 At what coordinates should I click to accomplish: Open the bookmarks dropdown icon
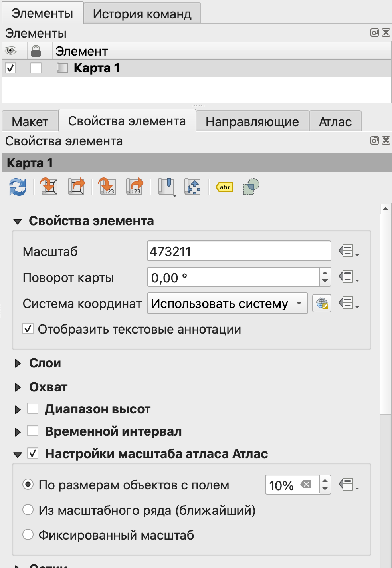coord(167,187)
